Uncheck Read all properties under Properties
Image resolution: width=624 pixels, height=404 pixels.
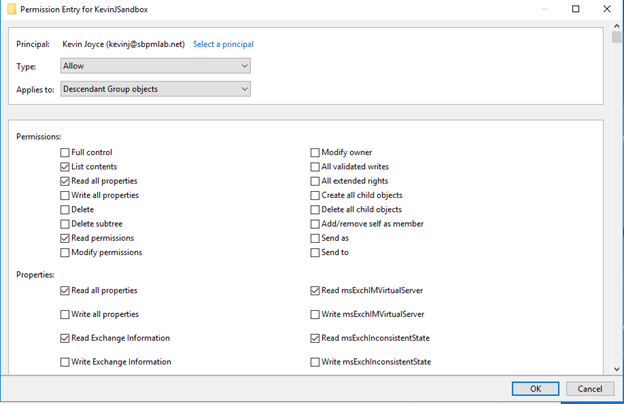click(65, 291)
